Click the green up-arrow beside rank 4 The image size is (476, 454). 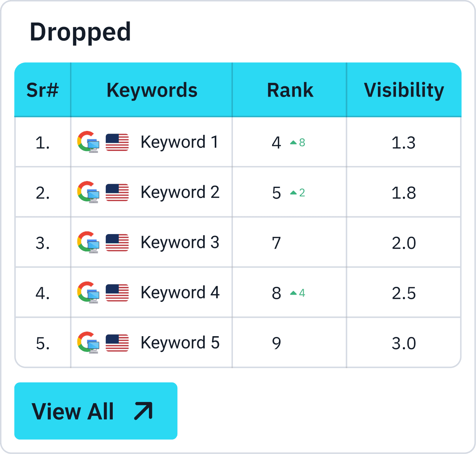click(293, 142)
